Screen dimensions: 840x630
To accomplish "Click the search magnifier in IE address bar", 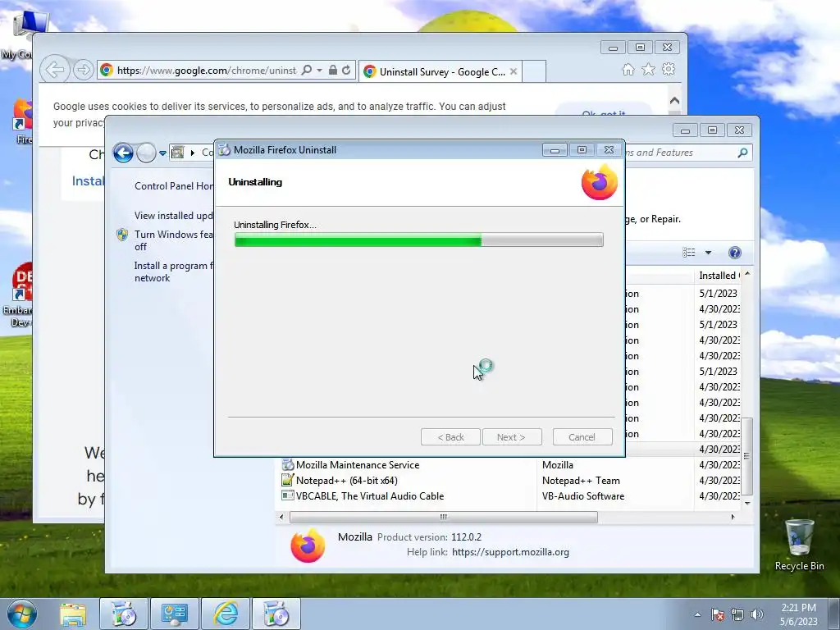I will point(307,71).
